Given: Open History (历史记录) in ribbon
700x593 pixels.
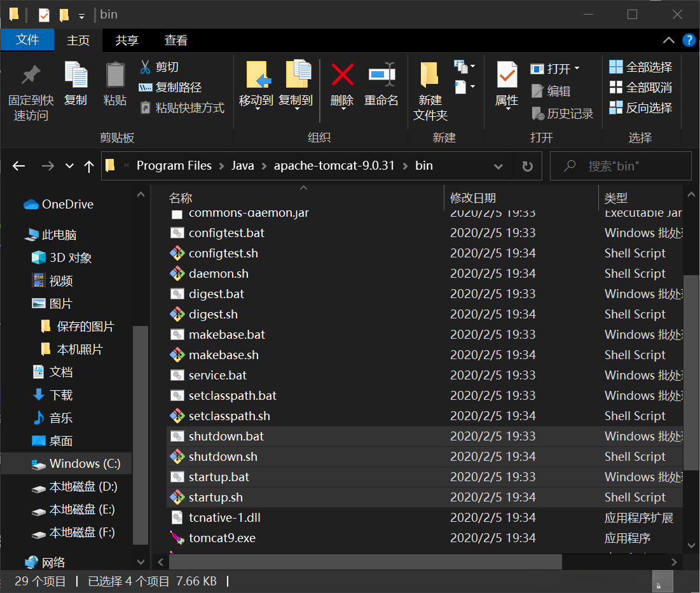Looking at the screenshot, I should click(x=562, y=113).
